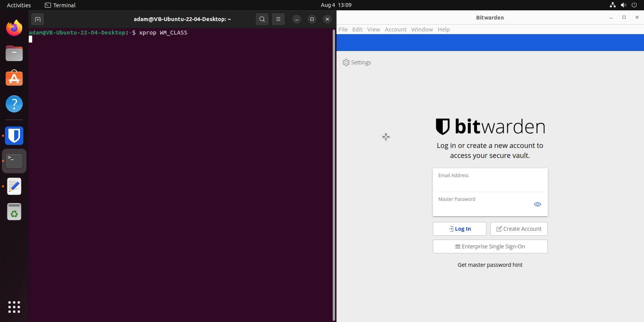This screenshot has height=322, width=644.
Task: Open the Account menu in Bitwarden
Action: pos(396,30)
